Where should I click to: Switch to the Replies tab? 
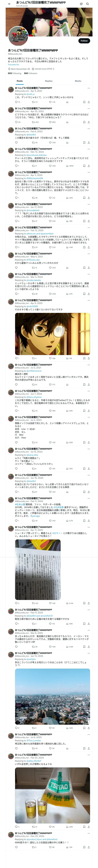click(x=49, y=81)
